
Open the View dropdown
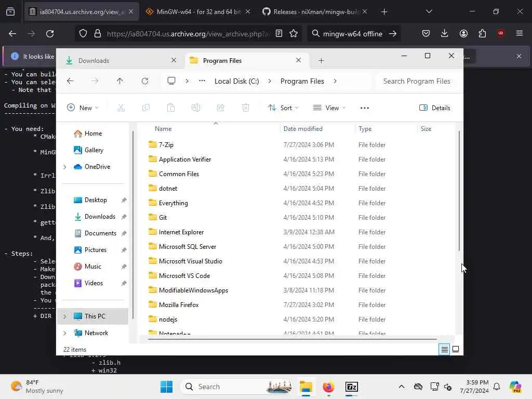coord(329,108)
